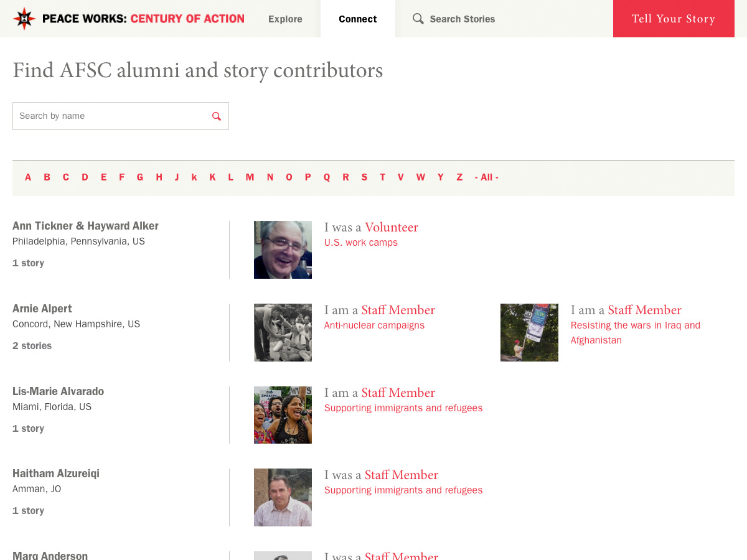Open the Ann Tickner & Hayward Alker profile
This screenshot has height=560, width=747.
85,226
